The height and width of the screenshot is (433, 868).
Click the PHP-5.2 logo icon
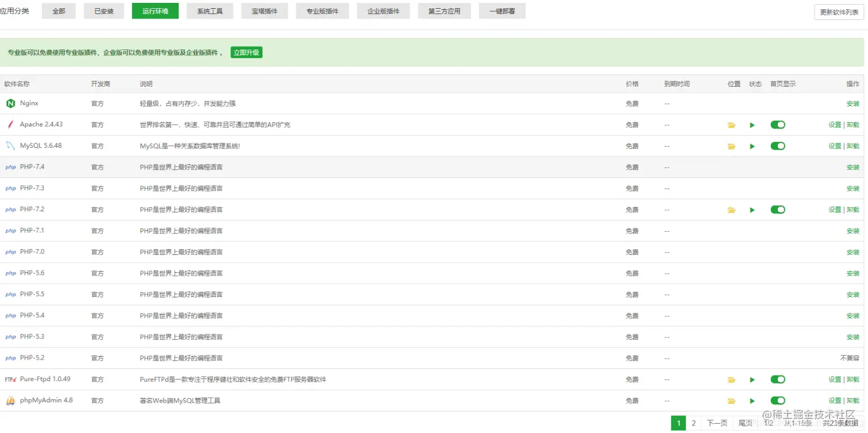(x=10, y=359)
